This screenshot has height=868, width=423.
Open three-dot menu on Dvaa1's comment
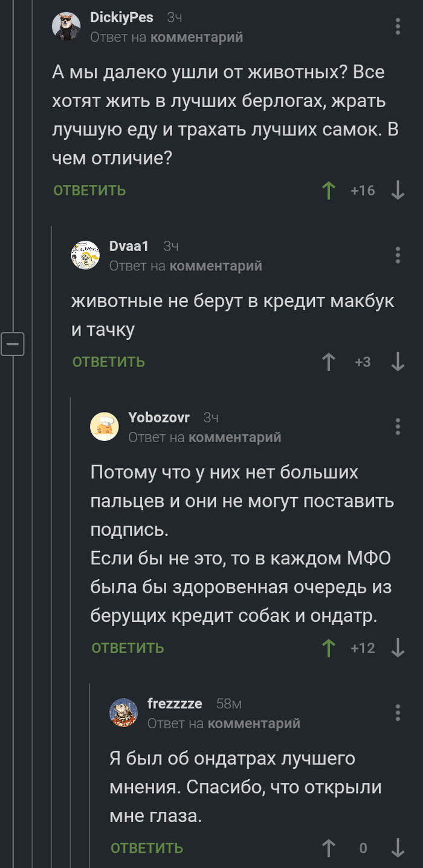coord(398,255)
